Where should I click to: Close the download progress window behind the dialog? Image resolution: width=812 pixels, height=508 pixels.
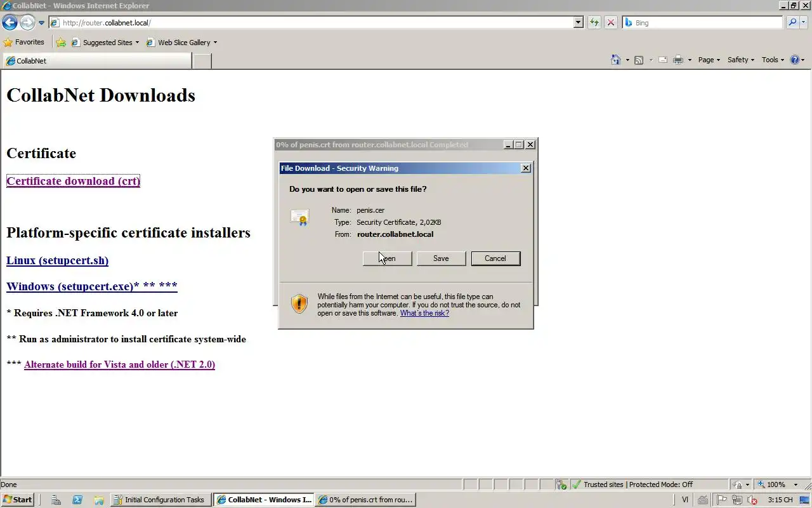tap(530, 145)
